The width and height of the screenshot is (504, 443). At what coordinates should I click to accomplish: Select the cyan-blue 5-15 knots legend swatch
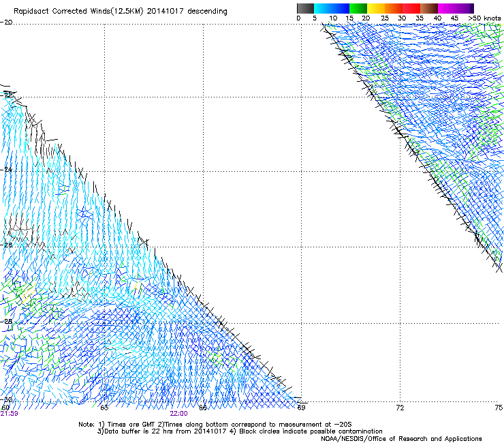coord(332,8)
